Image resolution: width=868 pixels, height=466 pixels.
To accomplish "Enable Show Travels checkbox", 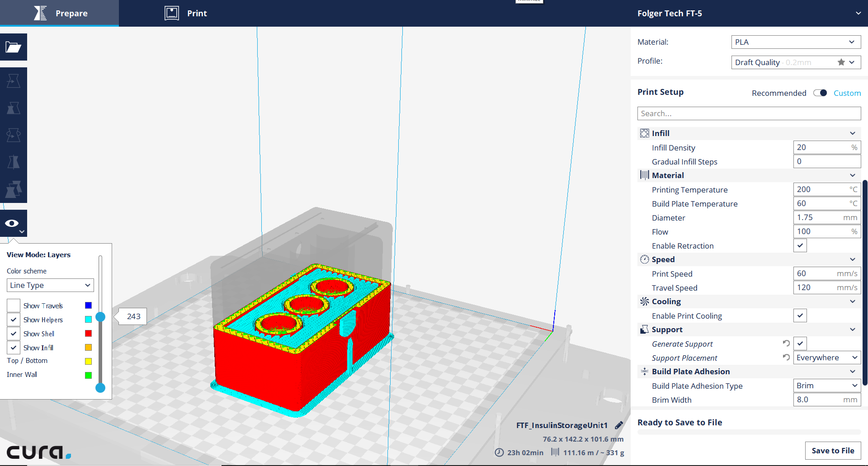I will pos(14,306).
